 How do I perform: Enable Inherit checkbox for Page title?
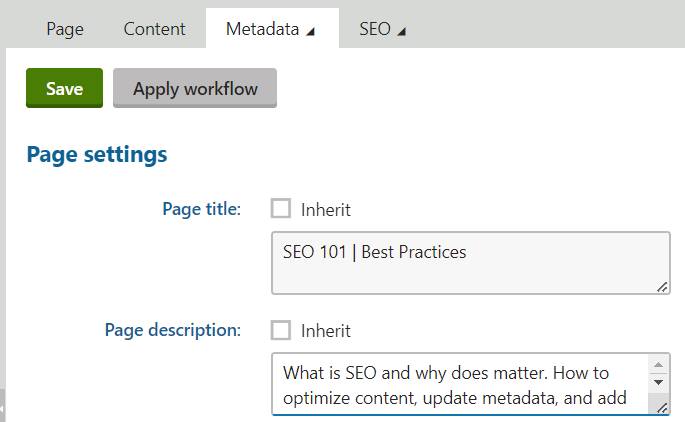tap(282, 209)
